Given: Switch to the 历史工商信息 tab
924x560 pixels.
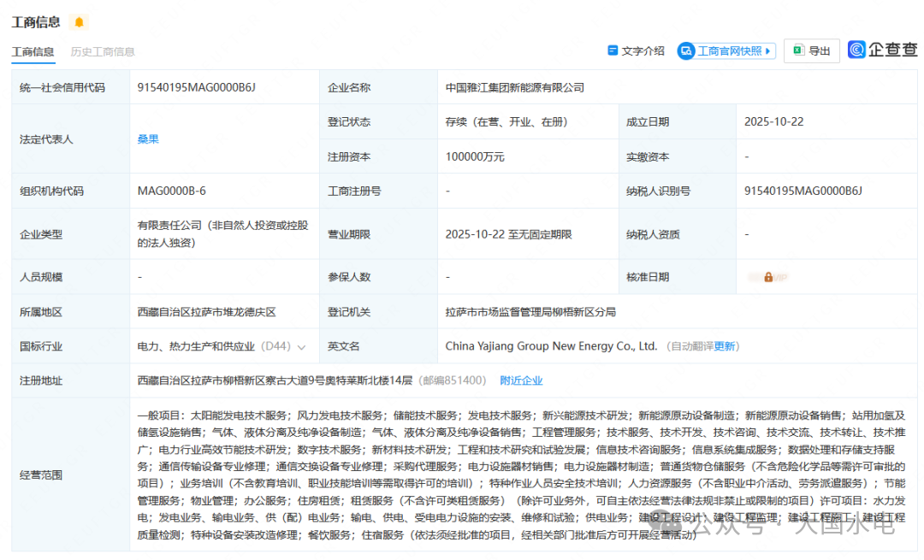Looking at the screenshot, I should [103, 51].
